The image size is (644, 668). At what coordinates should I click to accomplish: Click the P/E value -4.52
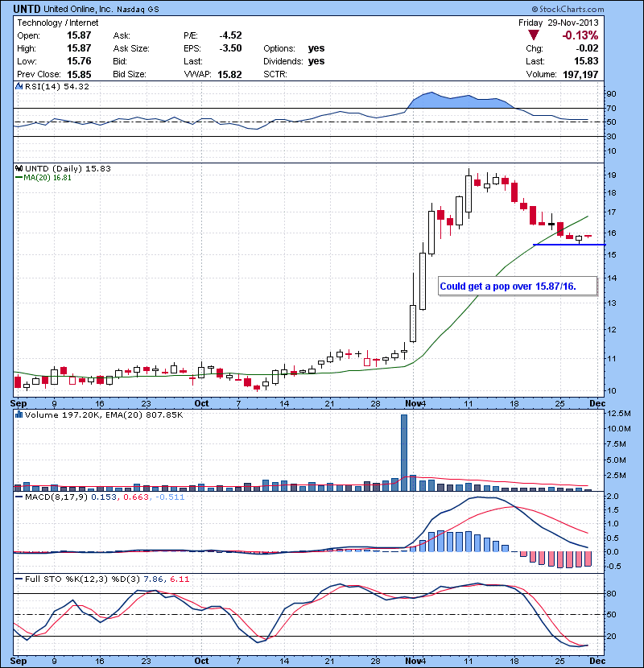pyautogui.click(x=230, y=35)
